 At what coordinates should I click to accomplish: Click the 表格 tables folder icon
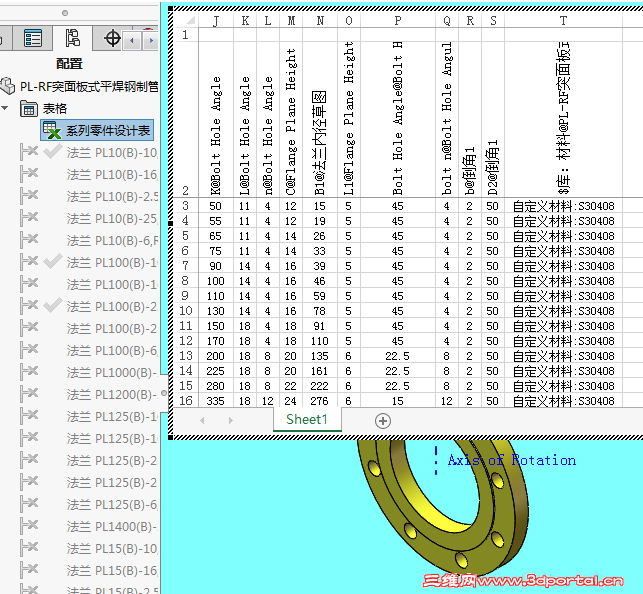coord(29,109)
